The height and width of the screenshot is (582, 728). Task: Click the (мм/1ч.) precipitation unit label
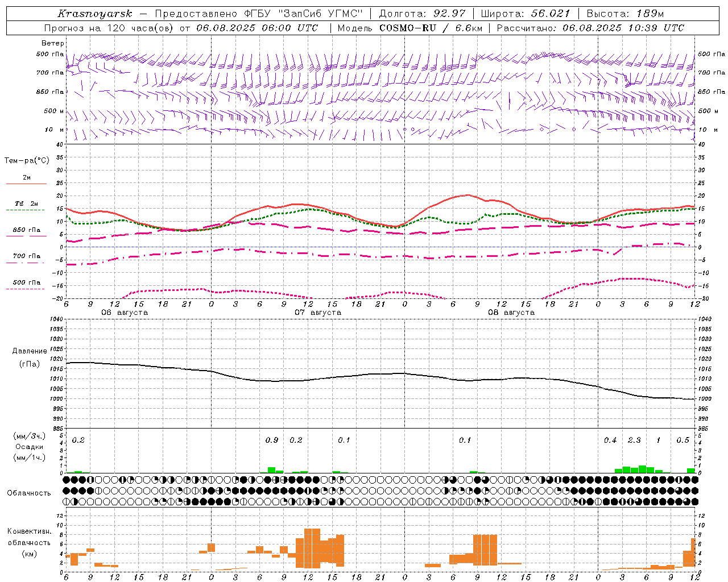click(30, 458)
